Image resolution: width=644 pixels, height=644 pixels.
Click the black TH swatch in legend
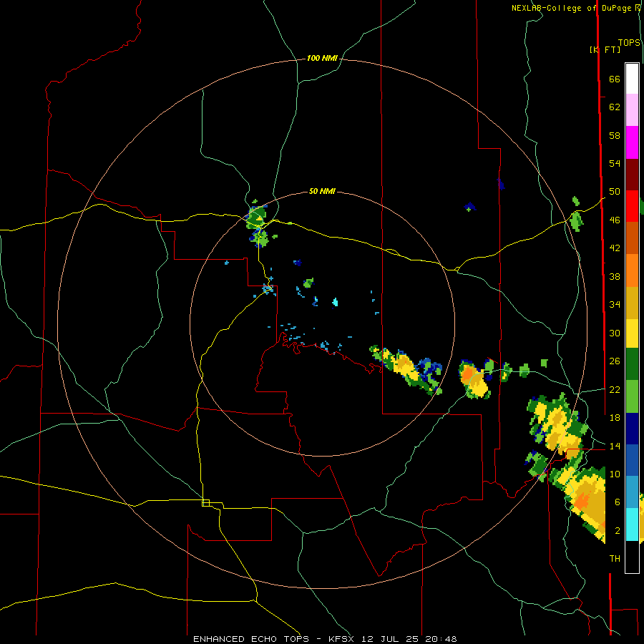(x=632, y=557)
